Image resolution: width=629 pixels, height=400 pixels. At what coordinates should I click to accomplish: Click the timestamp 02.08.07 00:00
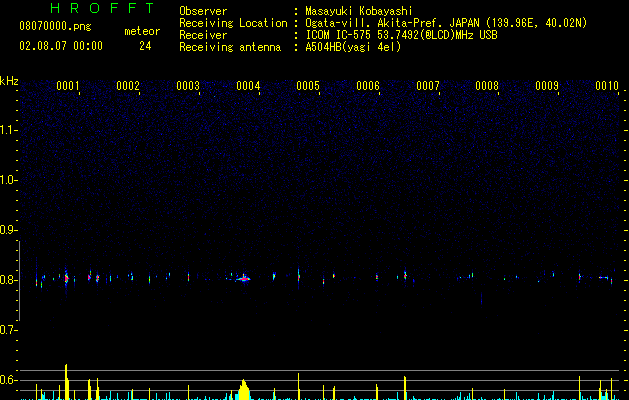[x=61, y=46]
